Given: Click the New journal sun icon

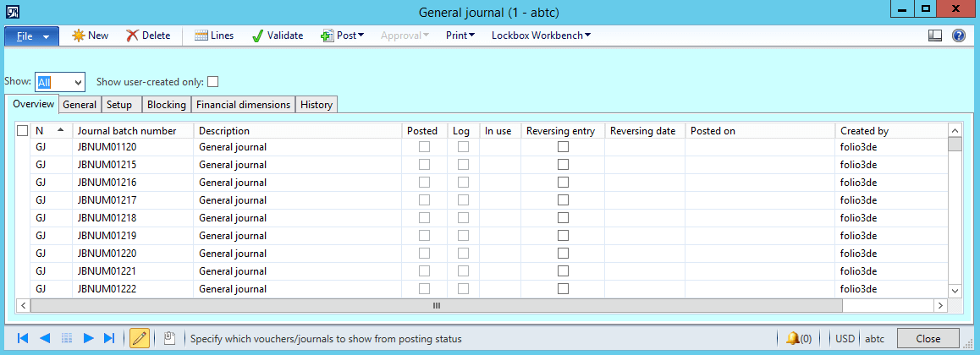Looking at the screenshot, I should point(78,35).
